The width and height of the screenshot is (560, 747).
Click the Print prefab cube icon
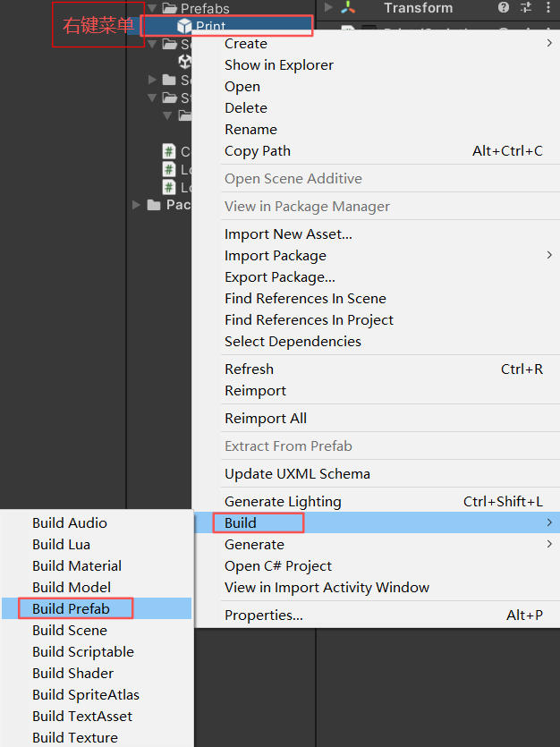pyautogui.click(x=185, y=27)
